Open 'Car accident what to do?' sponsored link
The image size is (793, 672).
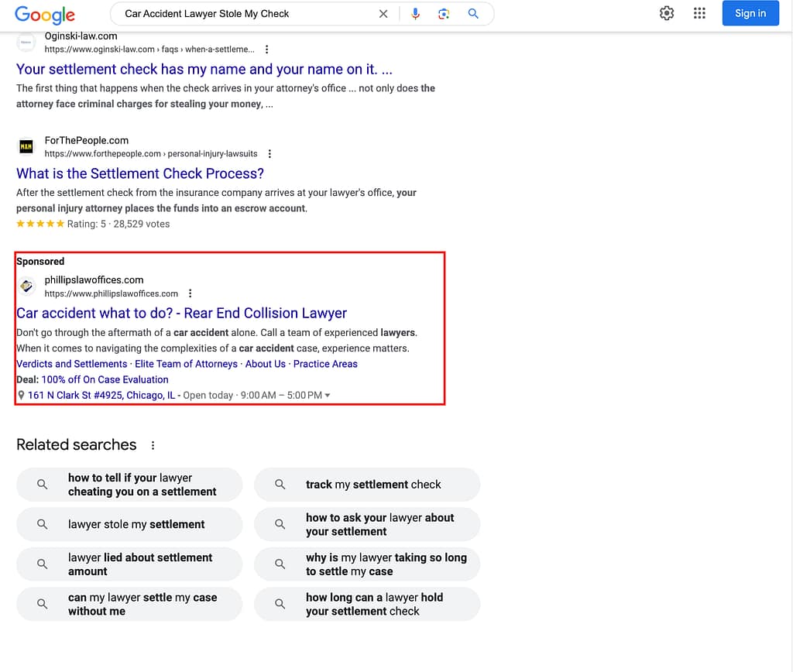181,313
